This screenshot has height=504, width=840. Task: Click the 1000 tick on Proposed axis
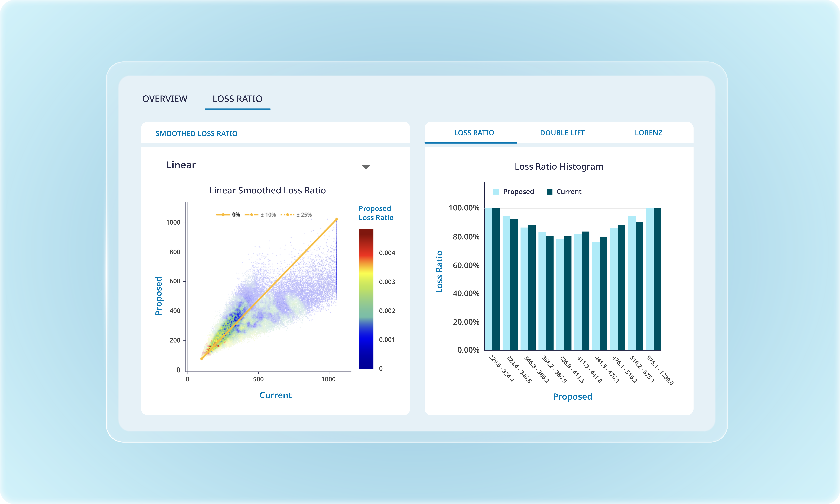173,222
